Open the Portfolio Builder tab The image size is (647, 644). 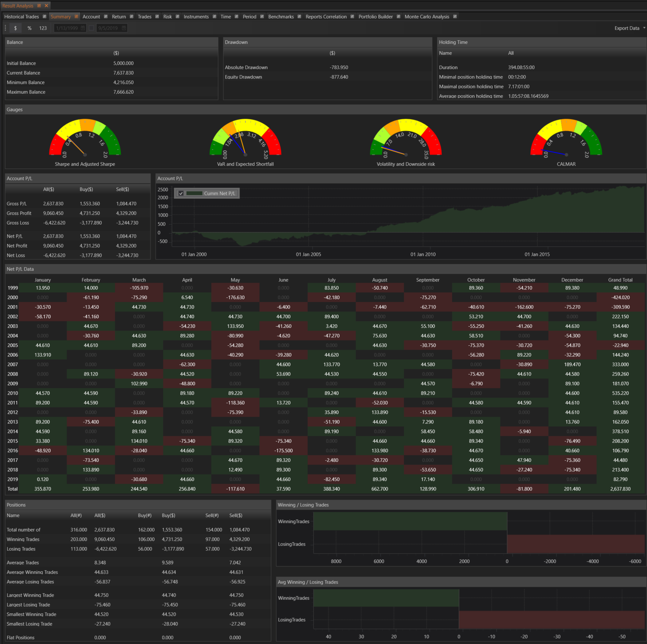tap(375, 17)
